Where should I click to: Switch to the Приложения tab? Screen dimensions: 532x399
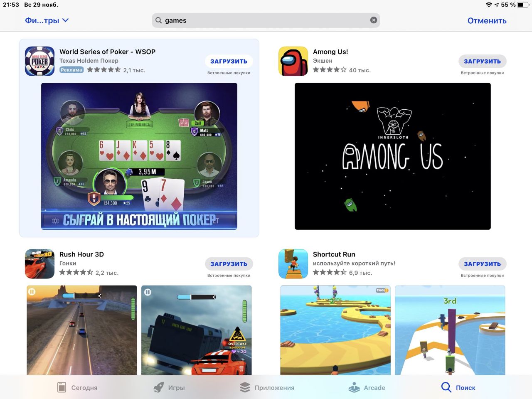pyautogui.click(x=267, y=387)
